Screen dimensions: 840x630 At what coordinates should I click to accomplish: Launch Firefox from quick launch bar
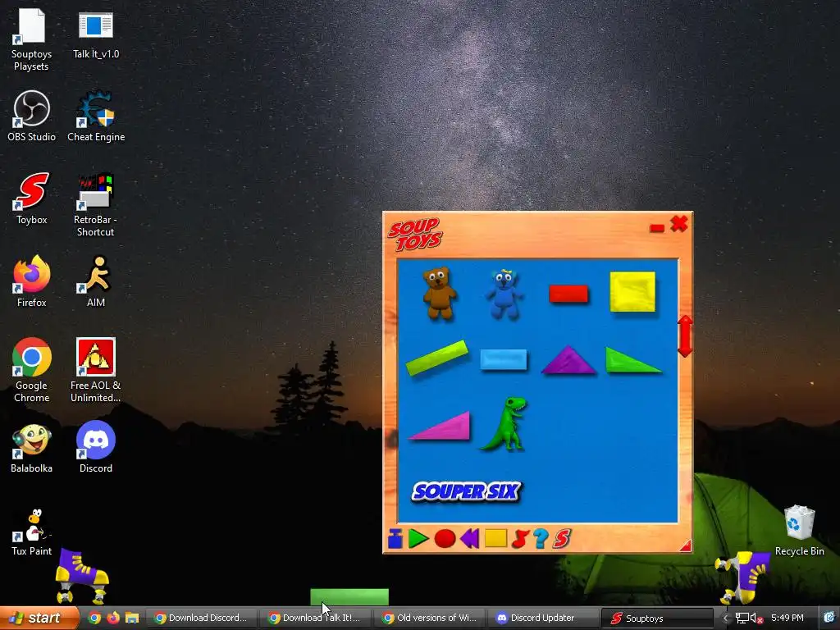pos(113,618)
